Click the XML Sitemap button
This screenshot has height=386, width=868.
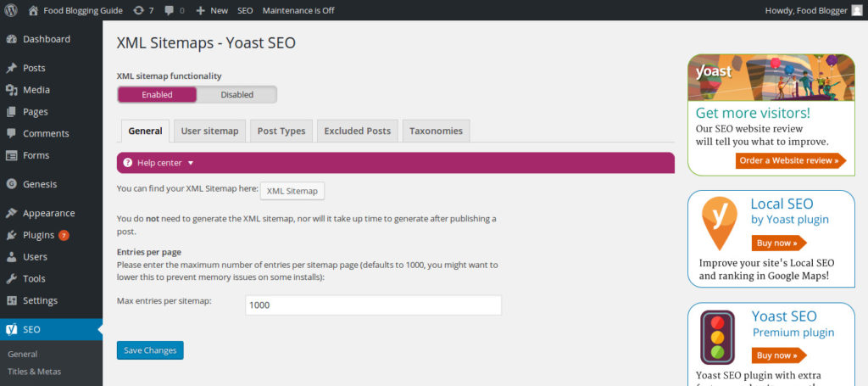pyautogui.click(x=292, y=191)
